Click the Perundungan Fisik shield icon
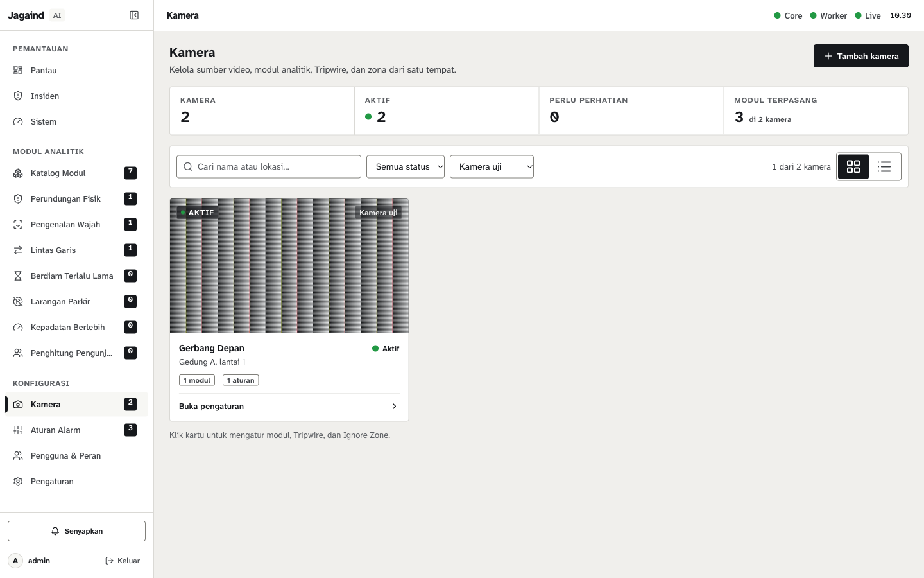The image size is (924, 578). [18, 198]
